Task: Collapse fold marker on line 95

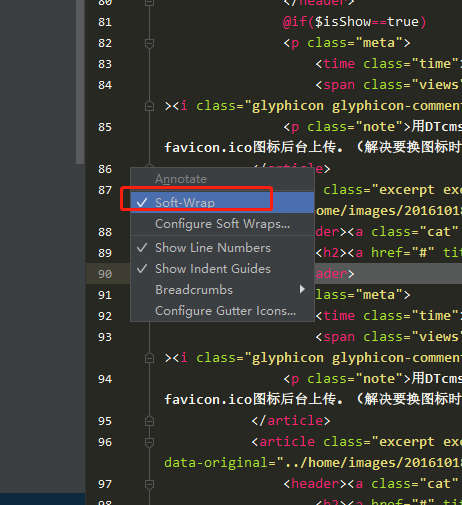Action: (x=149, y=421)
